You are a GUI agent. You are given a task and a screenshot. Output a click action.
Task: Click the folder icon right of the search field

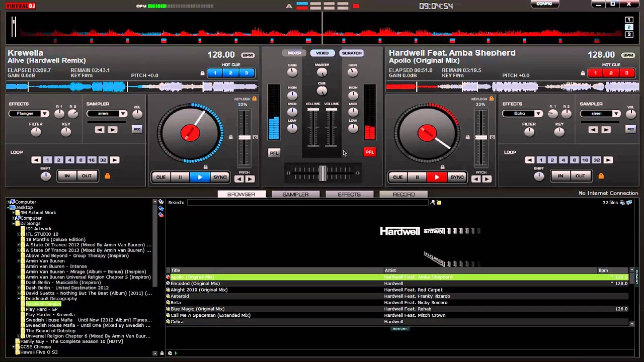click(x=439, y=203)
